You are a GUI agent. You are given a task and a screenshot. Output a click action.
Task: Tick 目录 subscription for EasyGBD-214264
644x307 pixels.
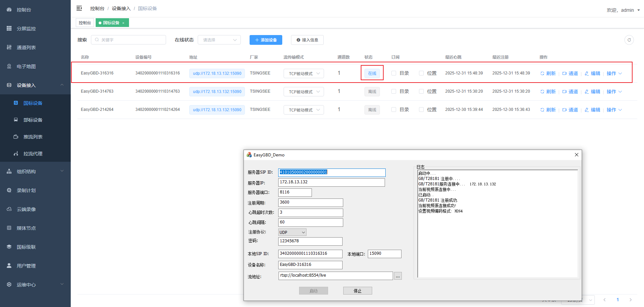(x=394, y=110)
